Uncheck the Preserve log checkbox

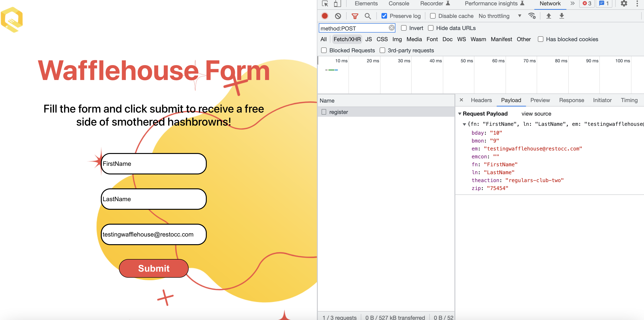click(x=384, y=16)
